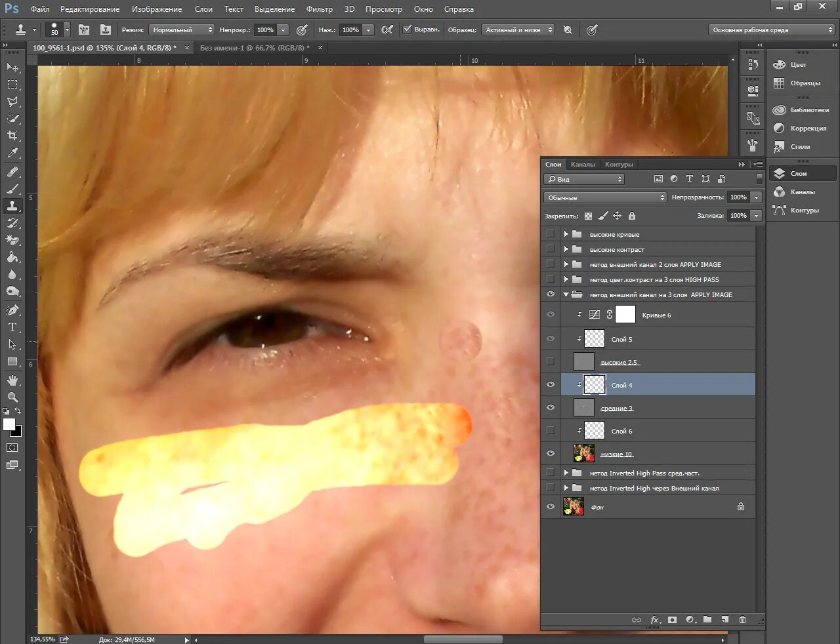Delete the selected layer with trash icon

742,620
